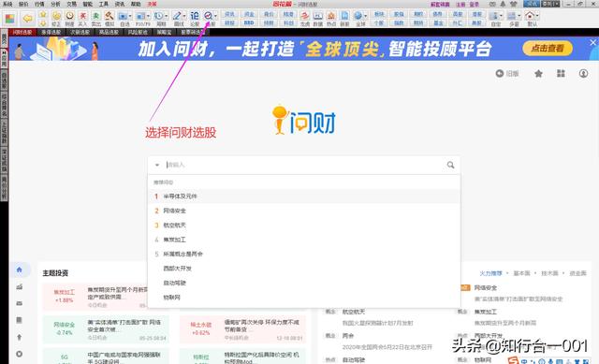
Task: Select suggestion 自动驾驶 in dropdown list
Action: [303, 283]
